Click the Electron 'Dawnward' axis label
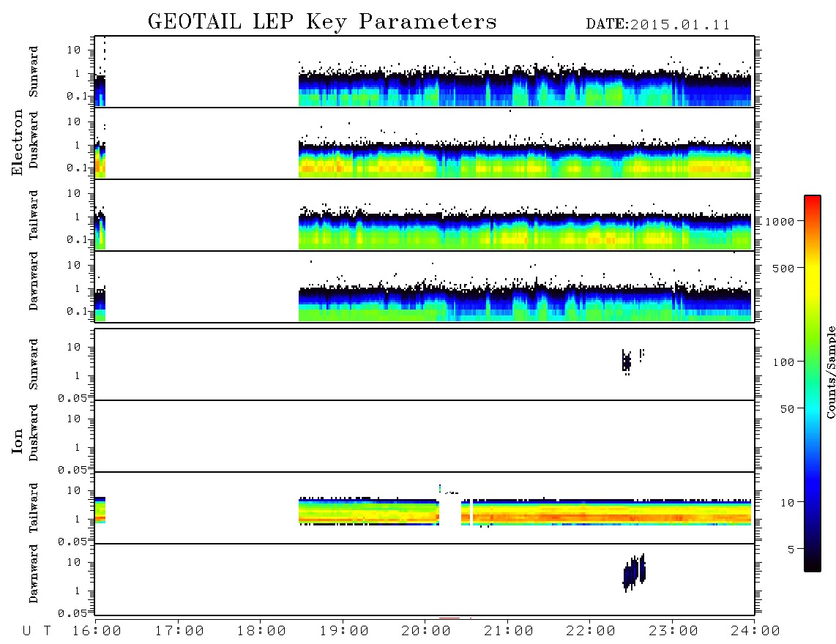Screen dimensions: 836x644 [34, 281]
